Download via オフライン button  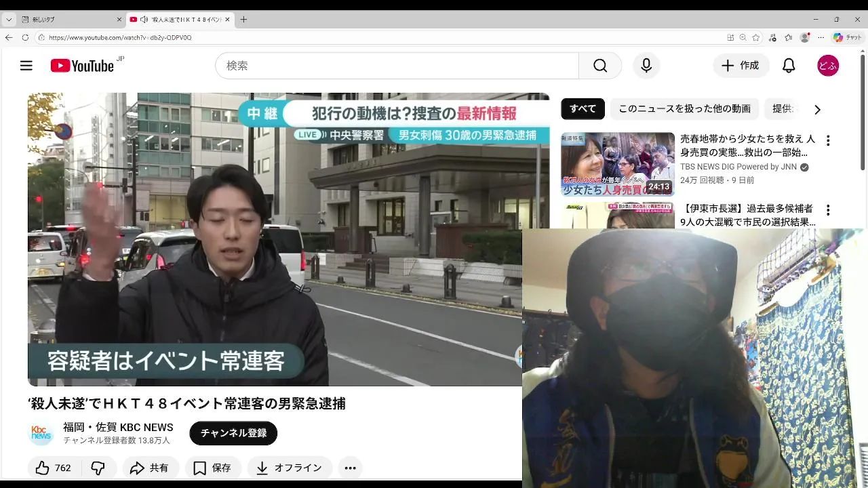coord(290,468)
